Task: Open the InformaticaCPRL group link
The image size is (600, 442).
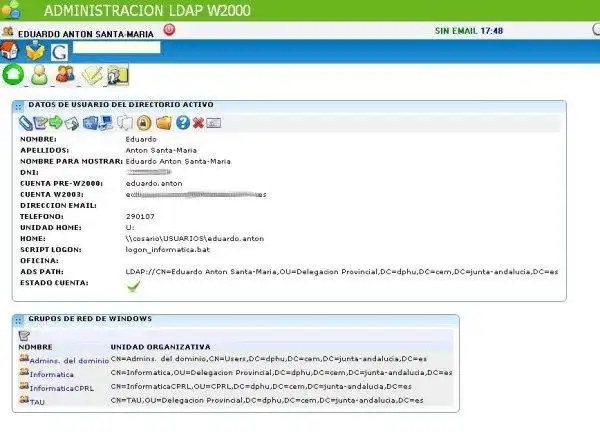Action: pyautogui.click(x=62, y=388)
